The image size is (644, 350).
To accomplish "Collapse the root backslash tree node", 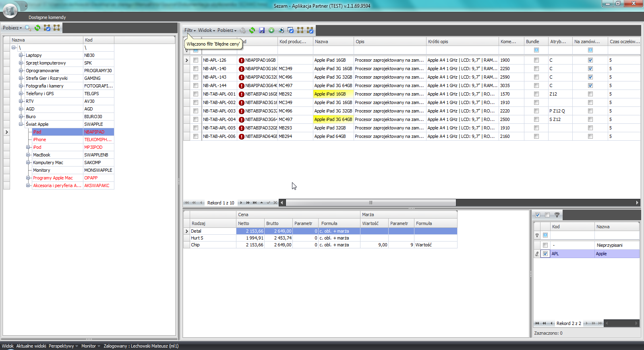I will 14,48.
